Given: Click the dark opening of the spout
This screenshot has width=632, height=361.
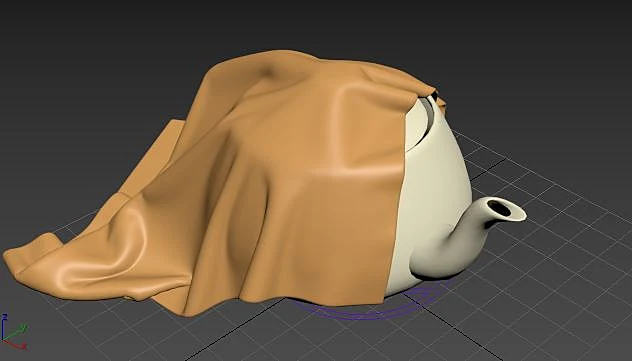Looking at the screenshot, I should [499, 208].
